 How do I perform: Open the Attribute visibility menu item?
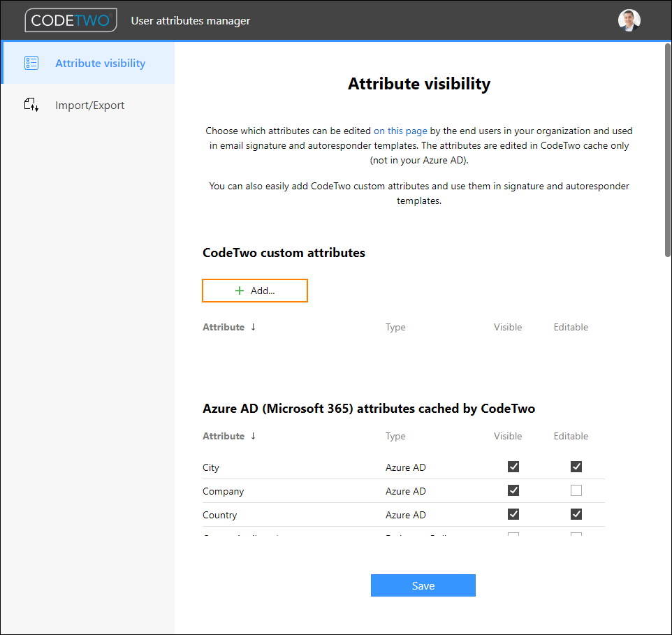tap(88, 63)
